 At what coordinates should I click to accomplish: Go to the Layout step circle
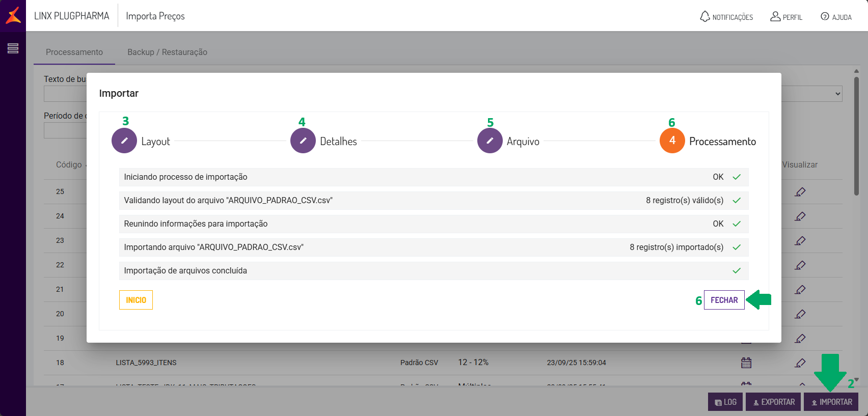(x=124, y=141)
